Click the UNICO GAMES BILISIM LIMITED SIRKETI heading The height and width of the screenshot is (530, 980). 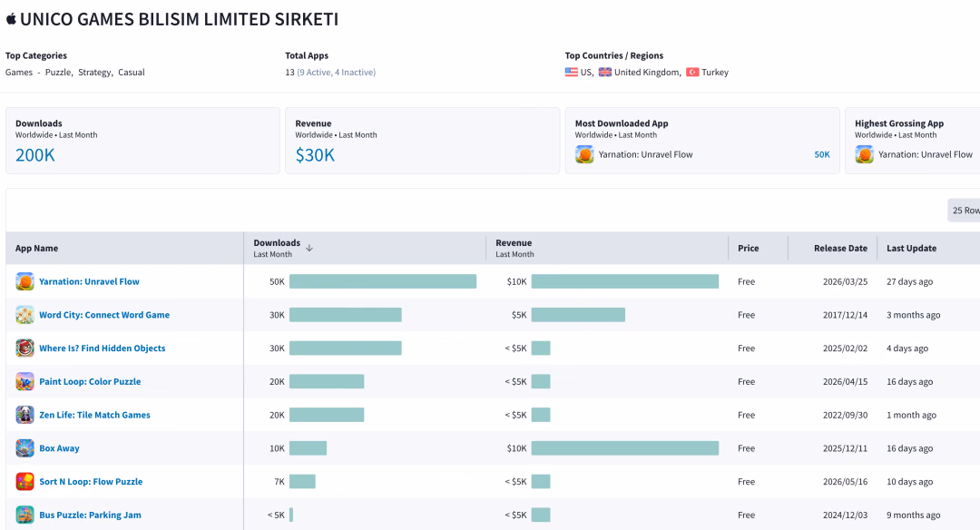(x=180, y=19)
